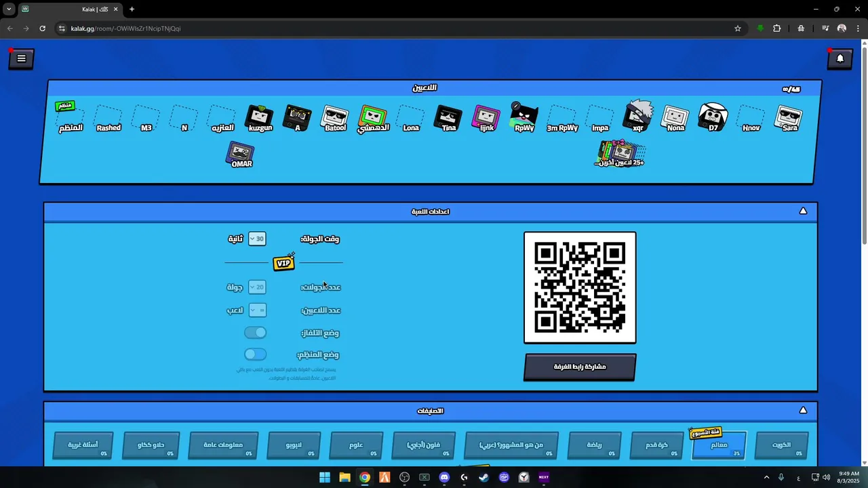
Task: Click the room QR code
Action: tap(580, 287)
